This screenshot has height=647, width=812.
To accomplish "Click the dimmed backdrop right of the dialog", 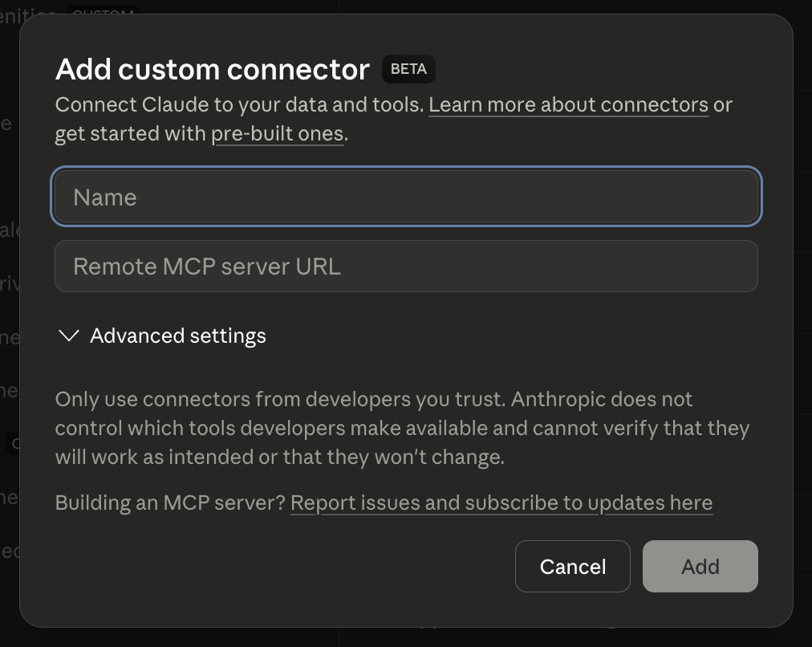I will tap(802, 321).
